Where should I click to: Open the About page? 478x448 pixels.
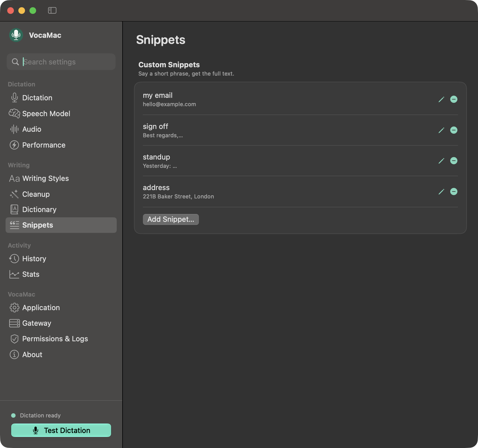(x=61, y=355)
